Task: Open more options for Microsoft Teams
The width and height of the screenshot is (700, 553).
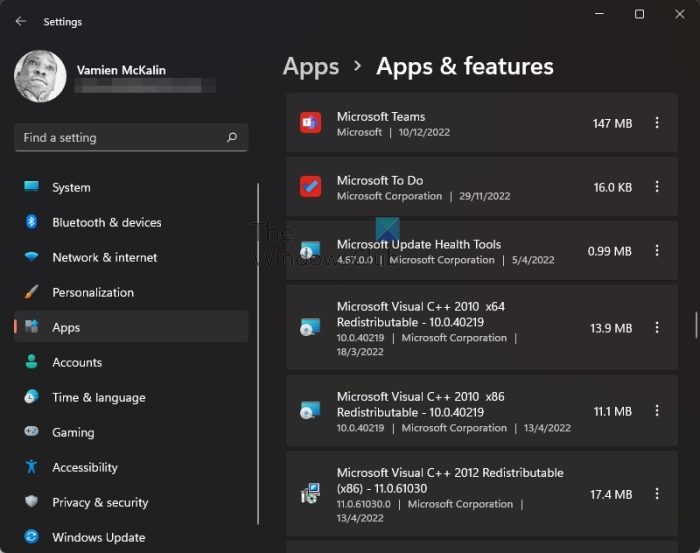Action: [657, 123]
